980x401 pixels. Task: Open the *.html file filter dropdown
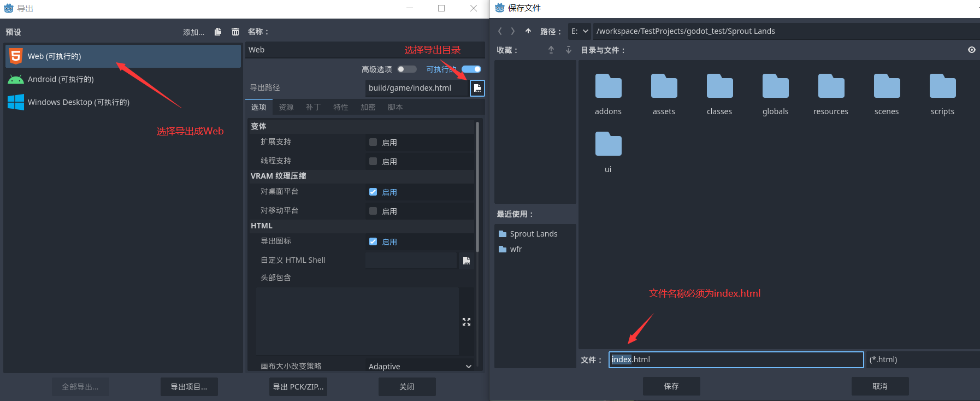tap(922, 359)
